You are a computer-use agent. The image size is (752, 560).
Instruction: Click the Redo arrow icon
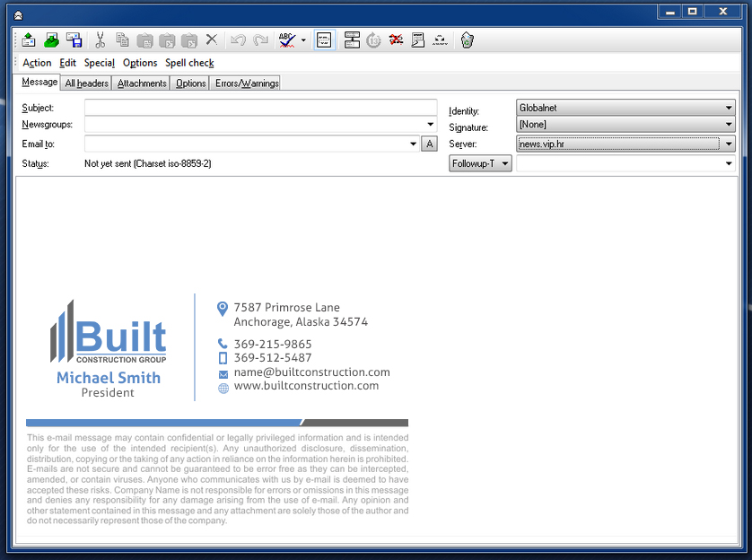pos(260,40)
